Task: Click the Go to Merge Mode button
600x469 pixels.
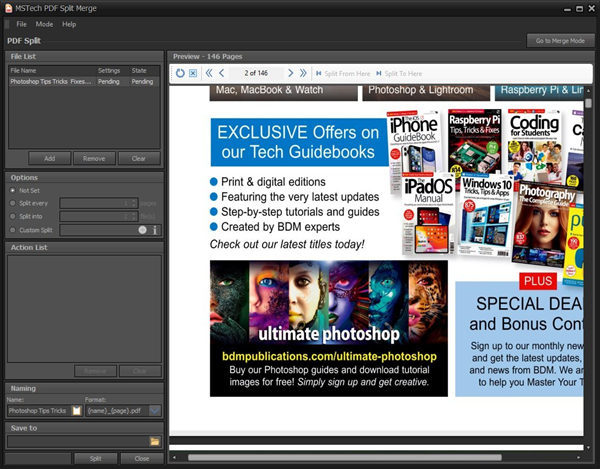Action: 560,41
